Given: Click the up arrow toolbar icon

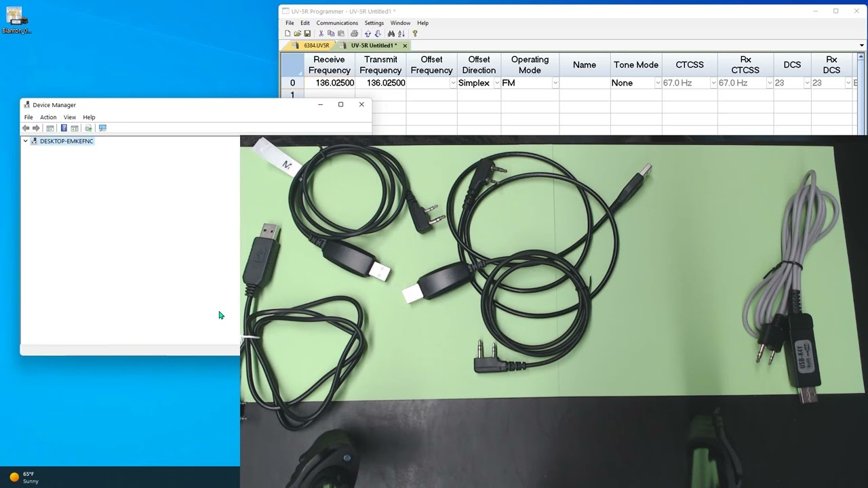Looking at the screenshot, I should (x=368, y=33).
